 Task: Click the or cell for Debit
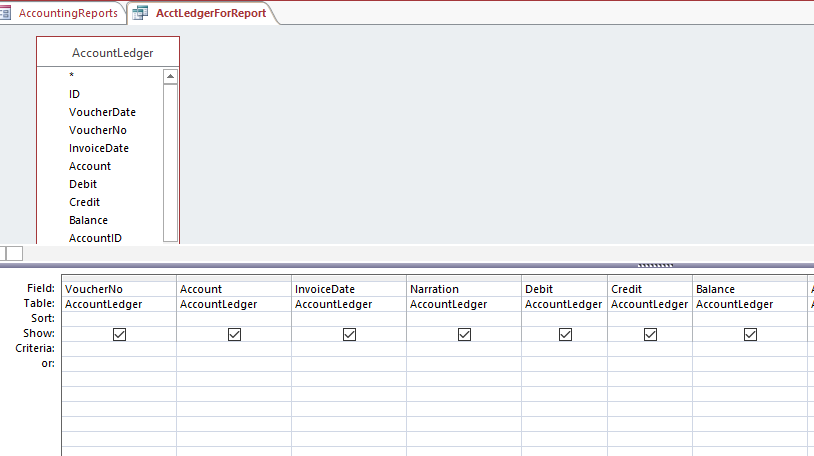click(x=565, y=364)
